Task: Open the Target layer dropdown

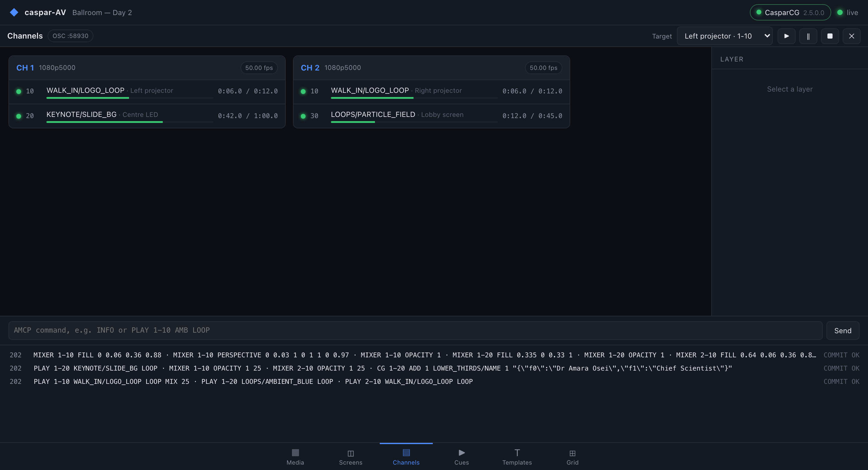Action: pyautogui.click(x=725, y=36)
